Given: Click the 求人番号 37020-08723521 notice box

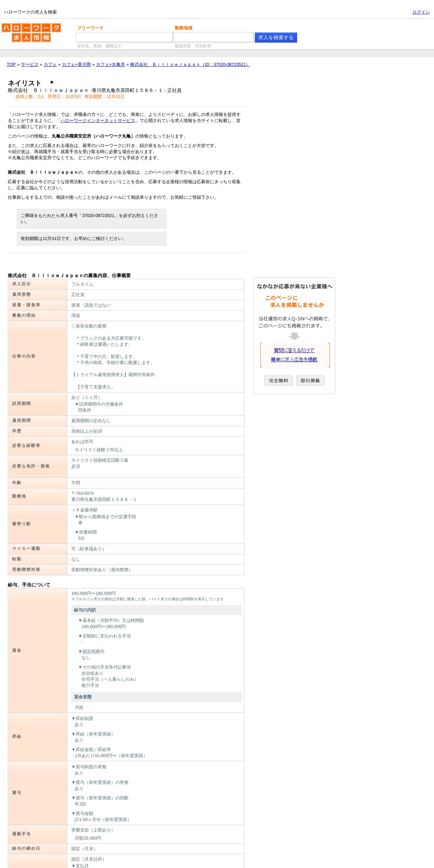Looking at the screenshot, I should [92, 219].
